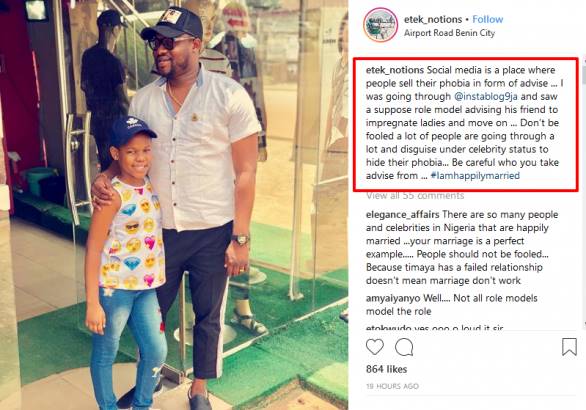Viewport: 586px width, 410px height.
Task: Expand View all 55 comments
Action: 415,195
